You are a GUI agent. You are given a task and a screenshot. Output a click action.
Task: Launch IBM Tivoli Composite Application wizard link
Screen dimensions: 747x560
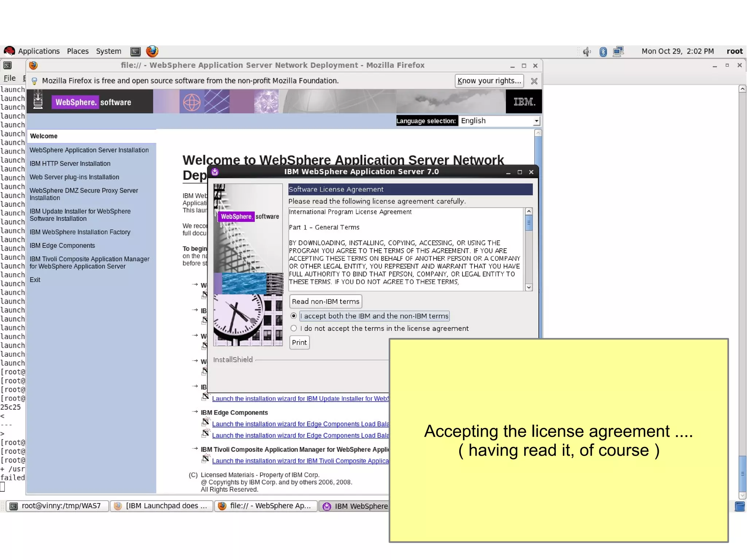(x=300, y=461)
